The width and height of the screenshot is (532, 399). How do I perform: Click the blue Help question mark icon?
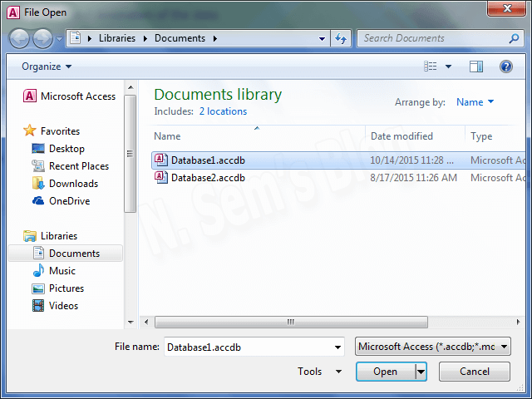506,66
